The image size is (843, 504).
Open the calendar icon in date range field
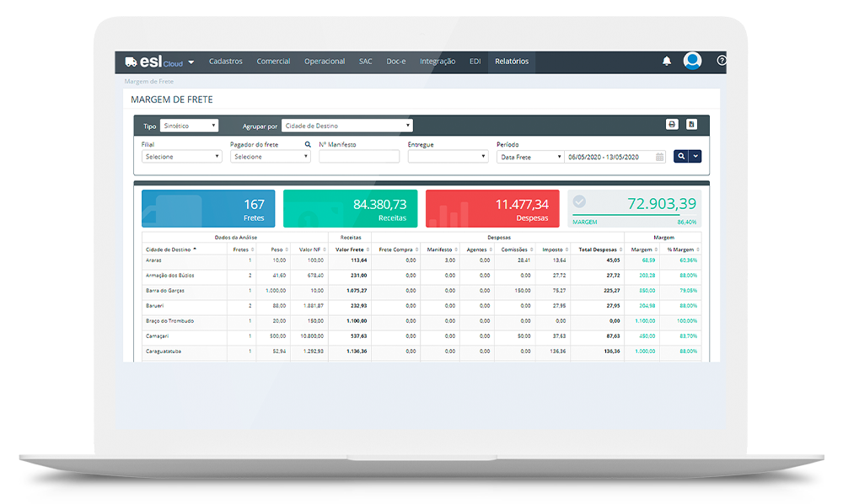[659, 157]
